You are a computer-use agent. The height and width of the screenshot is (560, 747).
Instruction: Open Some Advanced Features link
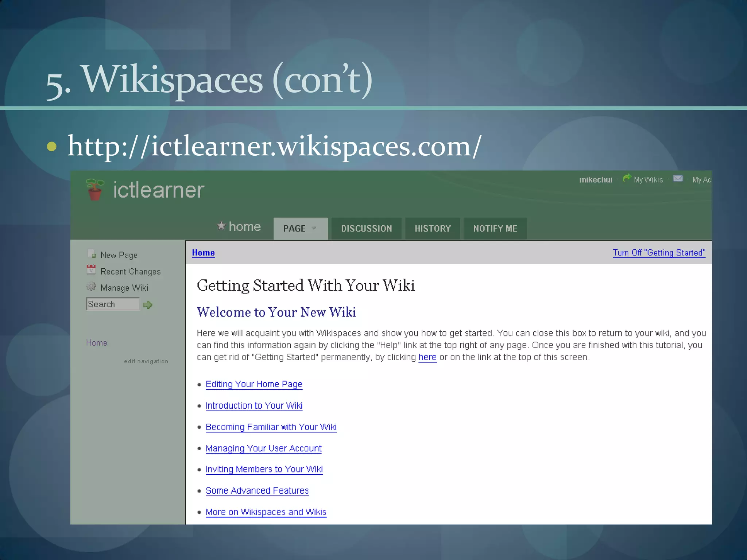[257, 491]
